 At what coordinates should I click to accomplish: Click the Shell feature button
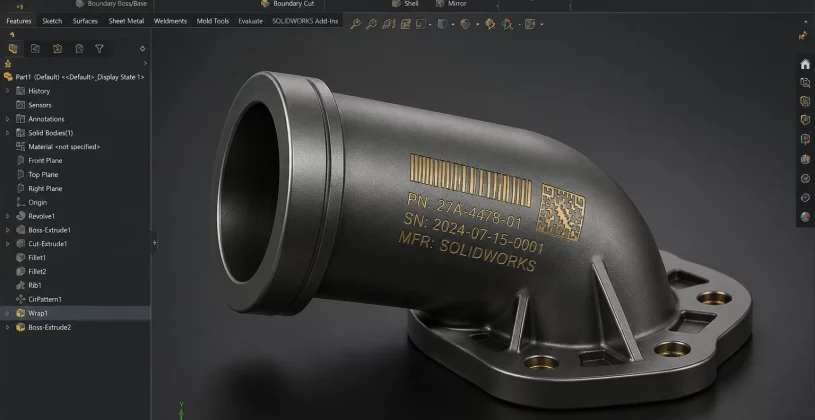click(405, 4)
